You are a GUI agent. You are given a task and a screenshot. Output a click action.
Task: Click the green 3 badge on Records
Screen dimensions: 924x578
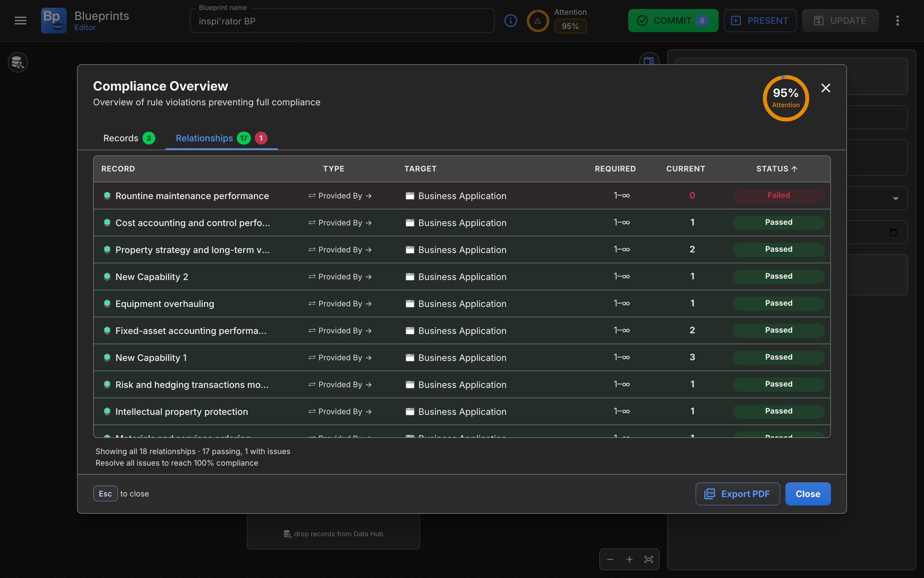point(149,138)
